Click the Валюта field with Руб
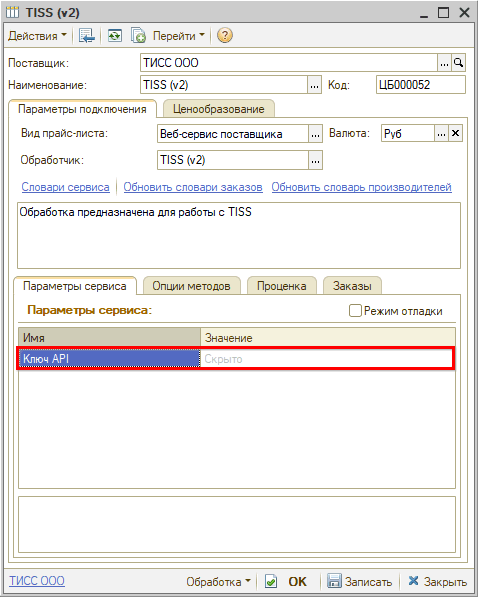This screenshot has width=478, height=597. [408, 134]
